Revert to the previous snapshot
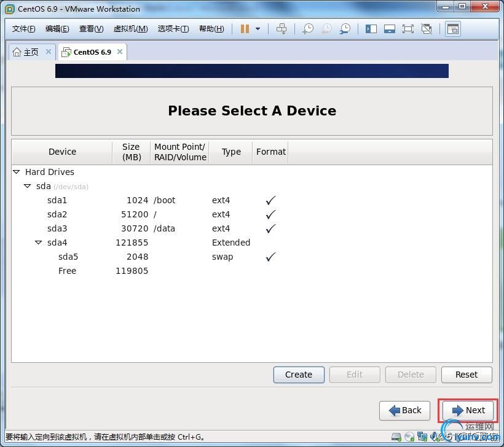The width and height of the screenshot is (504, 447). tap(326, 29)
